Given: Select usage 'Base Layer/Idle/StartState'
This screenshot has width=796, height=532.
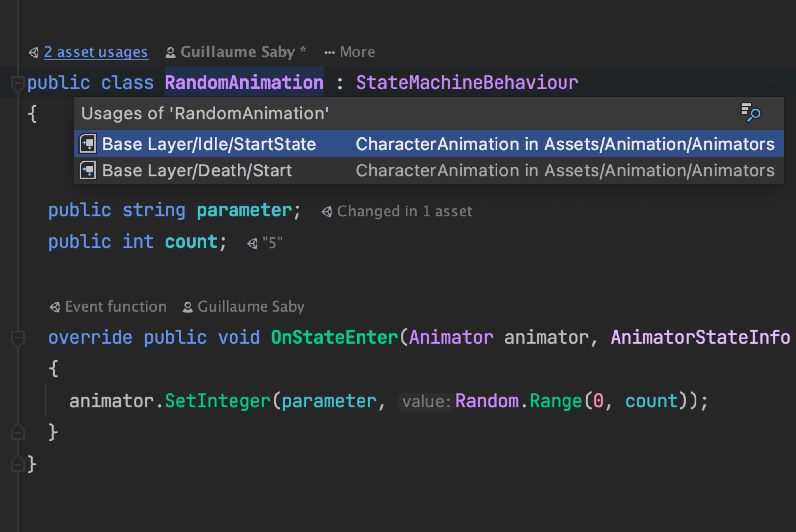Looking at the screenshot, I should [x=429, y=144].
